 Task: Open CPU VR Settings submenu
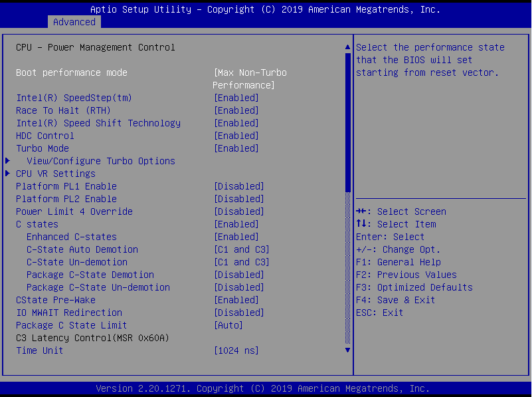pos(55,174)
